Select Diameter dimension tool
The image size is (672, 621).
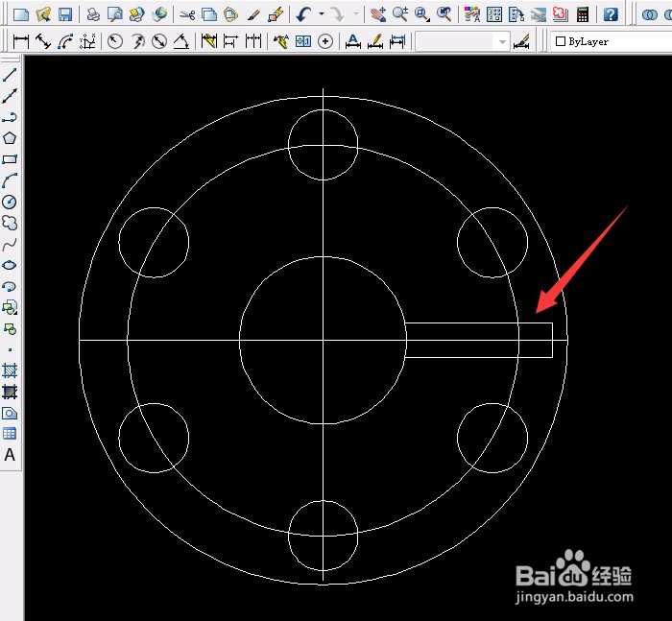pos(159,41)
